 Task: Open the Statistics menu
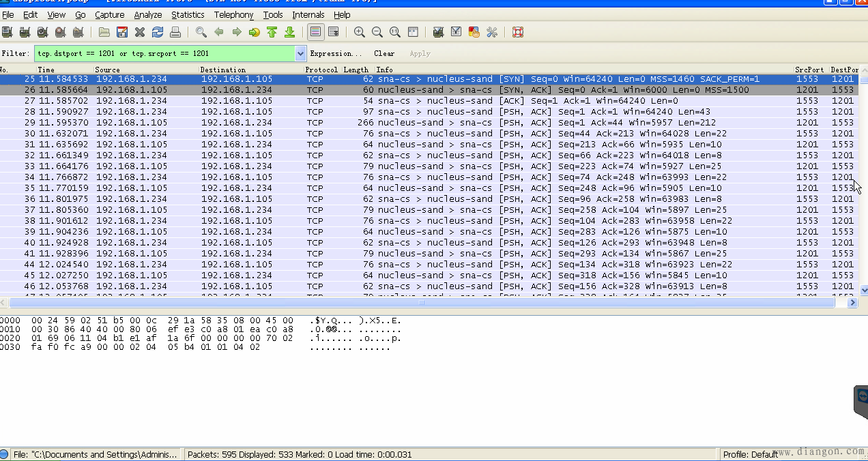point(188,14)
